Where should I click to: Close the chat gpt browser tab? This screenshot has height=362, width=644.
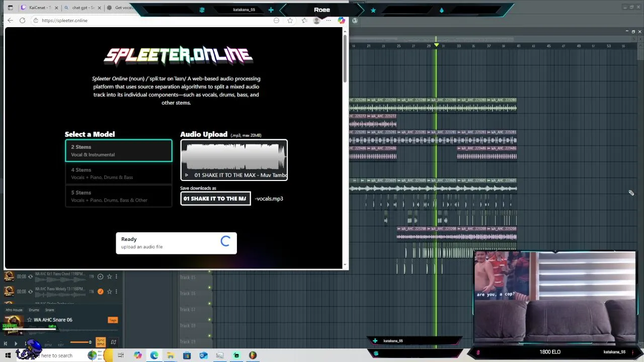click(99, 8)
